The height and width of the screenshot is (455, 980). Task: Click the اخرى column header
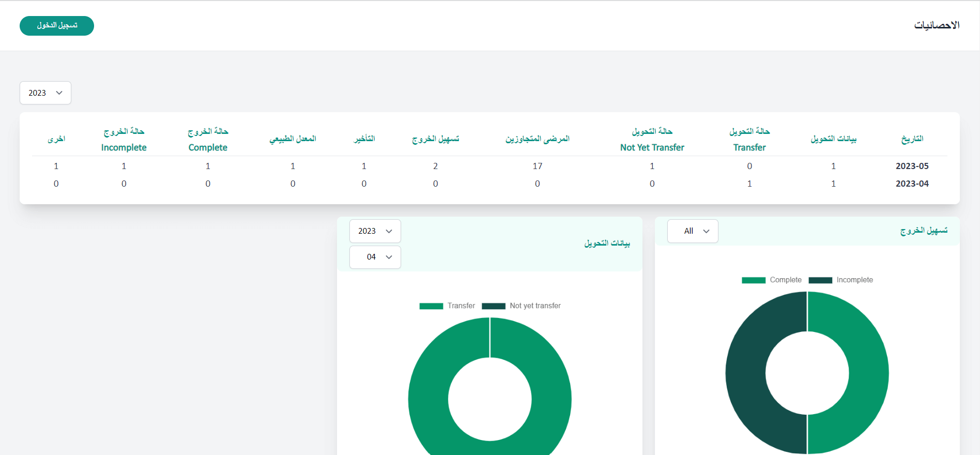point(56,139)
